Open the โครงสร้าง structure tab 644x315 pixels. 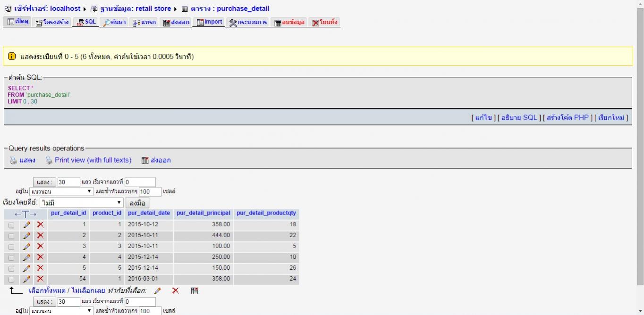click(52, 22)
